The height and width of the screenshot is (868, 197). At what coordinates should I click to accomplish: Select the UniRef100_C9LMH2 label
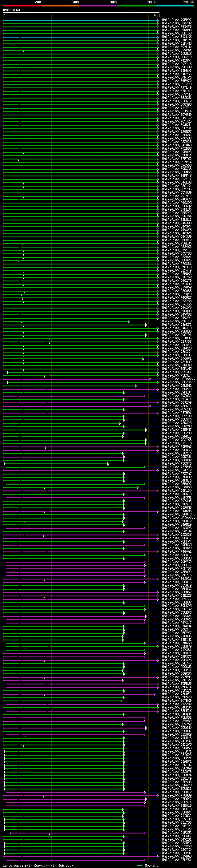click(176, 386)
